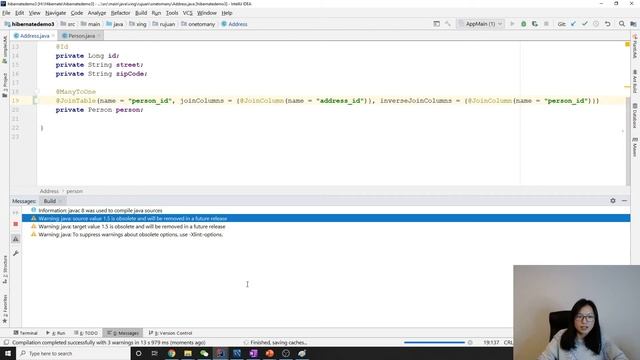This screenshot has height=360, width=640.
Task: Toggle warnings filter icon in Messages sidebar
Action: [x=16, y=239]
